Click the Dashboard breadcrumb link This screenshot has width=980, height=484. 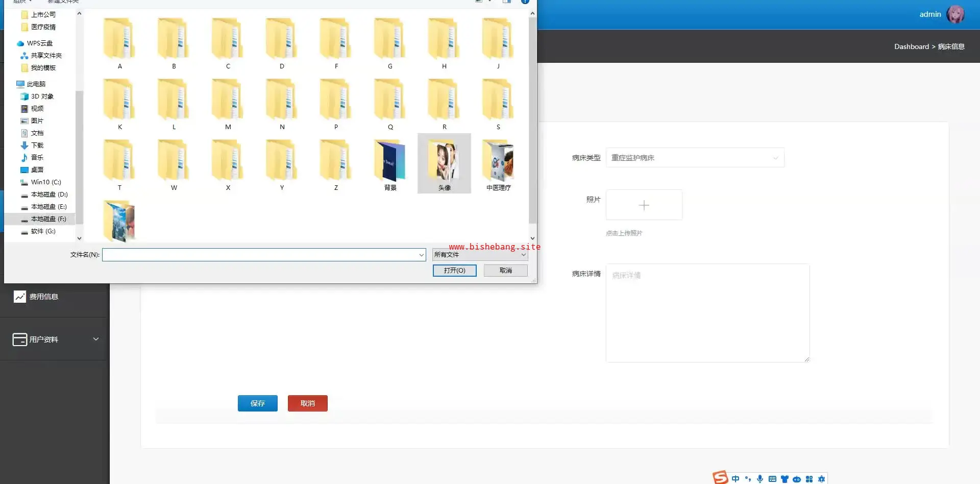coord(911,46)
